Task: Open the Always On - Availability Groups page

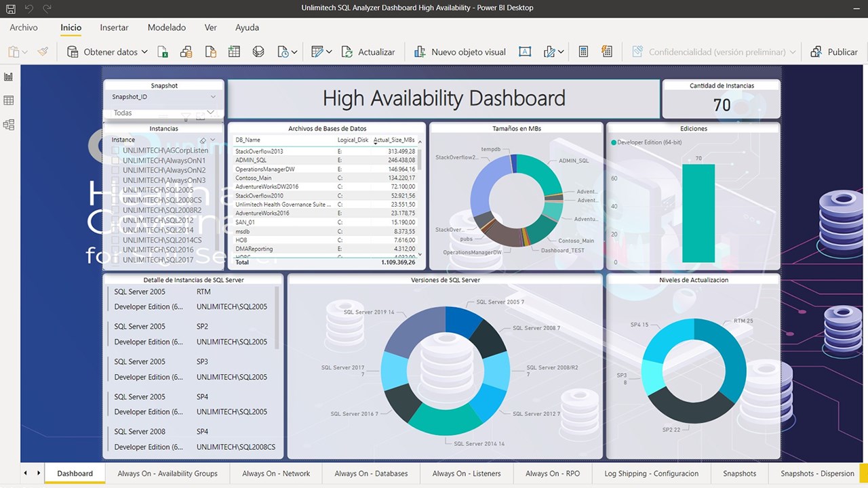Action: coord(167,473)
